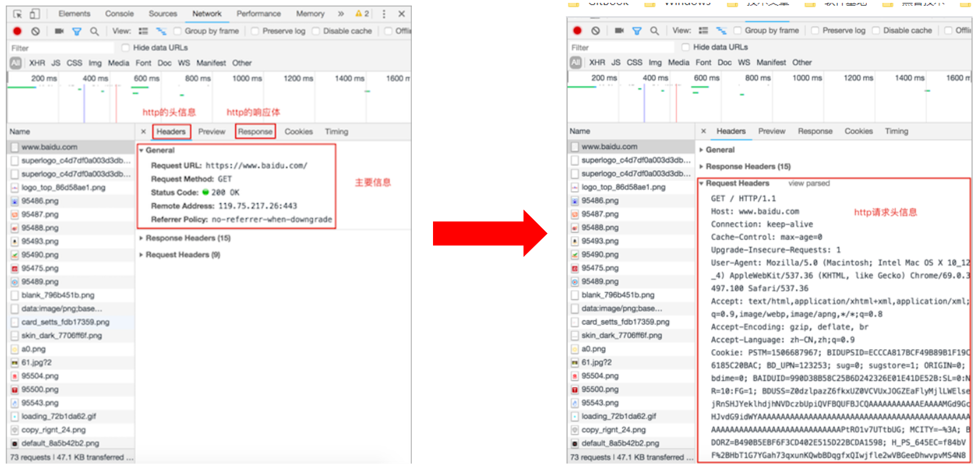Click the All filter badge in left window

[15, 63]
